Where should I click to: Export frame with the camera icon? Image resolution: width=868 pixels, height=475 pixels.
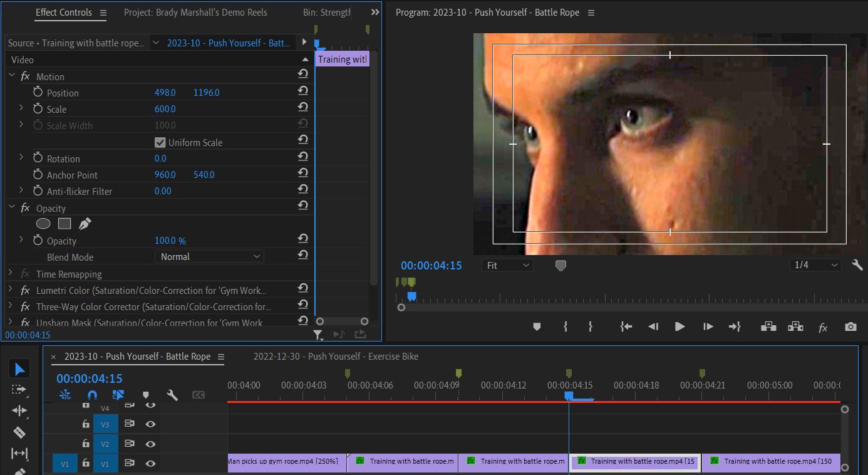[850, 326]
